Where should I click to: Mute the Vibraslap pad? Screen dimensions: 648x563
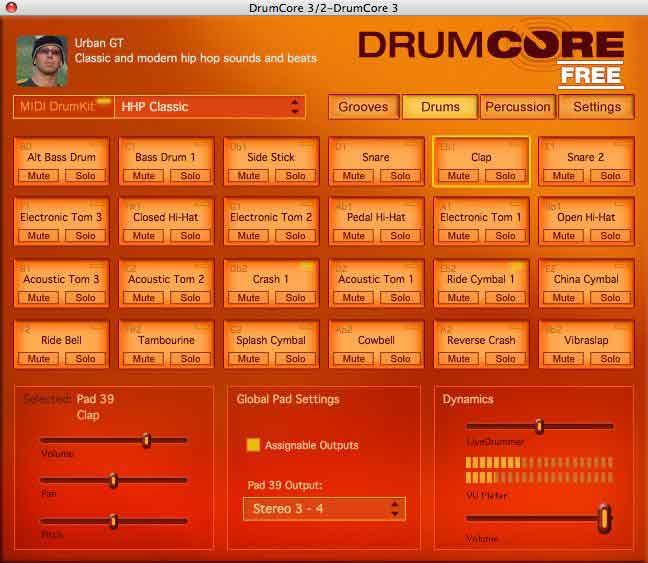click(564, 359)
